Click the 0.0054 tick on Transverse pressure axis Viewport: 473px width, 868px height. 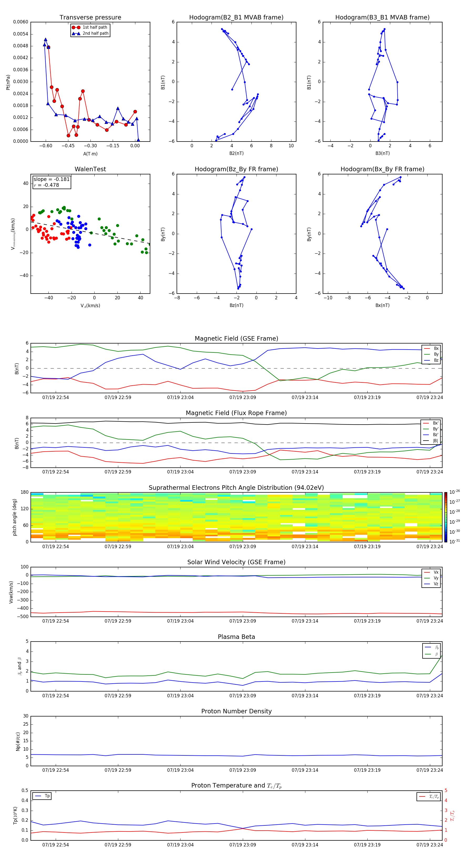click(20, 34)
